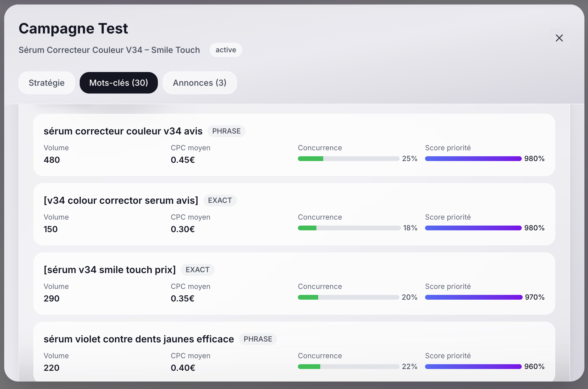Click PHRASE badge on dents jaunes keyword
This screenshot has height=389, width=588.
pos(258,339)
